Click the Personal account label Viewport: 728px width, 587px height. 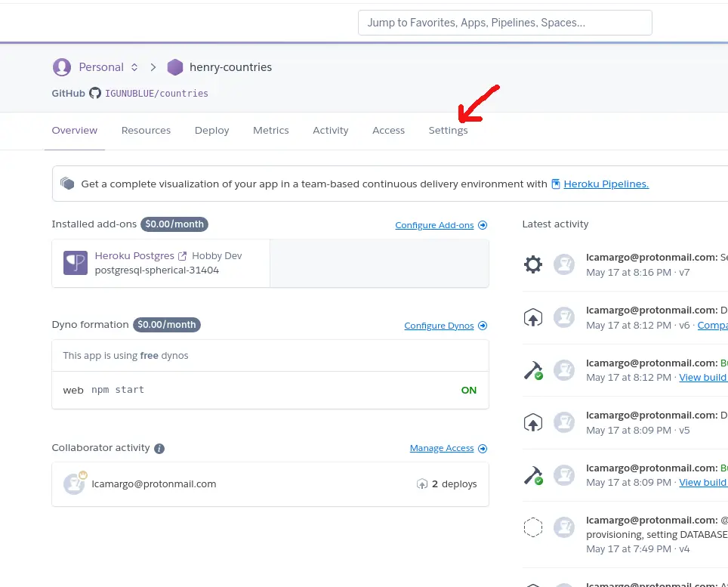click(x=101, y=67)
